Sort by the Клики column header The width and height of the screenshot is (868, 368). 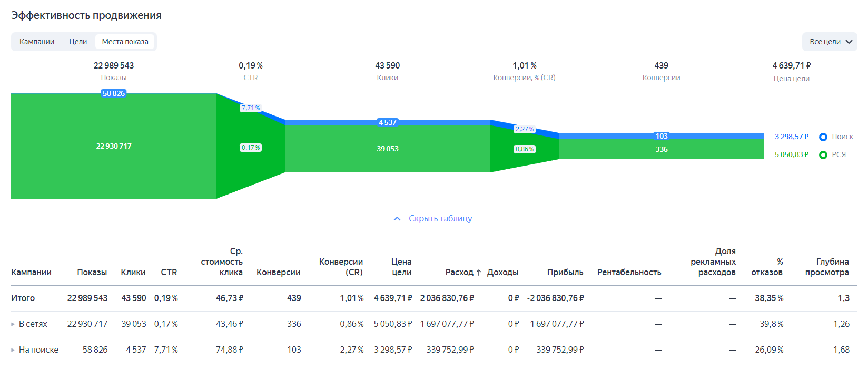pyautogui.click(x=133, y=272)
